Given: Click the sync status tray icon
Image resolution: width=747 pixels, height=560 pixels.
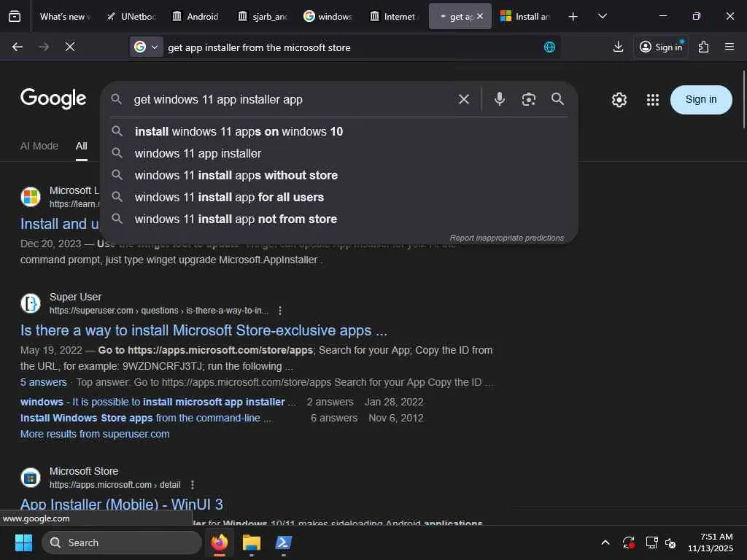Looking at the screenshot, I should (x=628, y=542).
